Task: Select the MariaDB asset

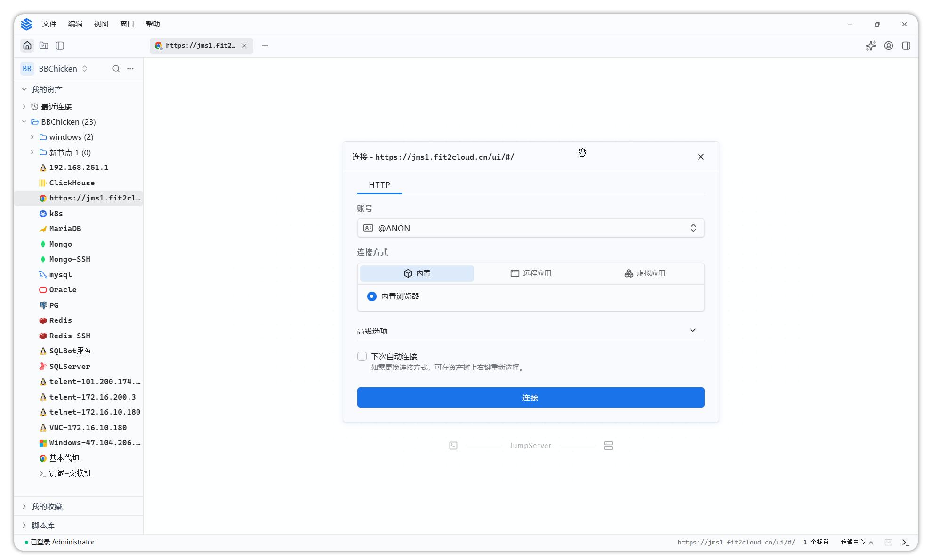Action: (79, 228)
